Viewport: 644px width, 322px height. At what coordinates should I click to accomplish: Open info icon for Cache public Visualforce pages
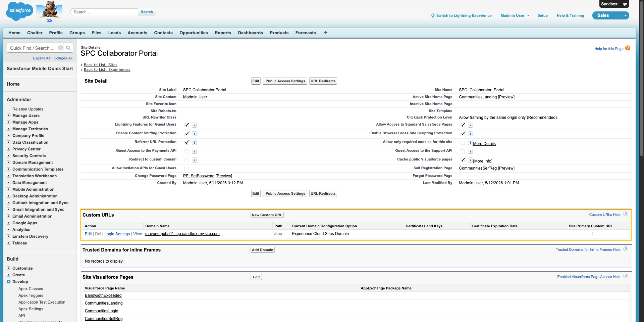pos(470,160)
